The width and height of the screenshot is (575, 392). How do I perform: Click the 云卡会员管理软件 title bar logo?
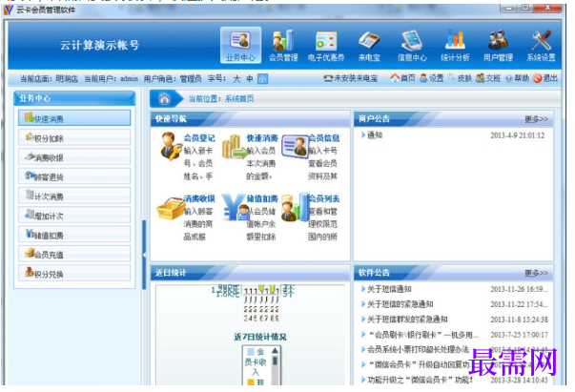click(x=9, y=10)
